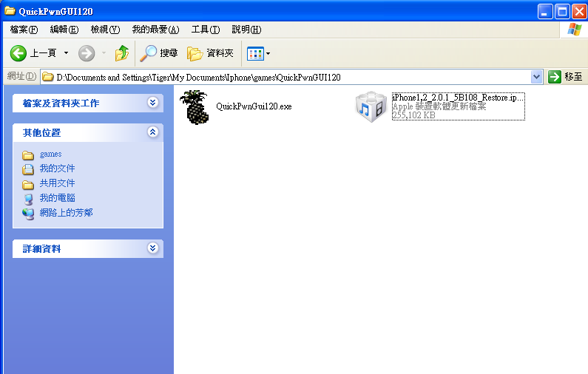Screen dimensions: 588x374
Task: Expand the 檔案及資料夾工作 panel
Action: click(x=152, y=102)
